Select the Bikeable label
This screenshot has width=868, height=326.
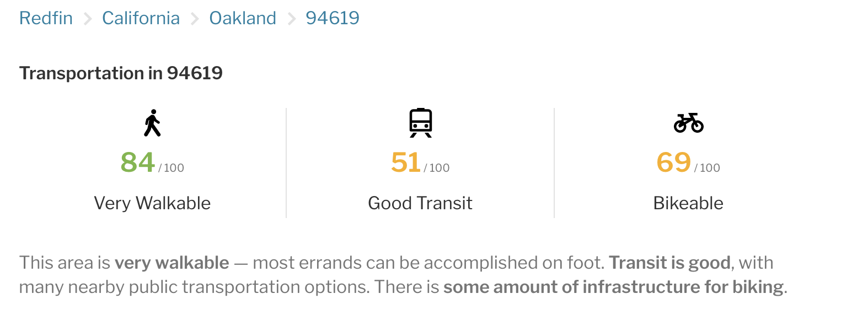click(688, 203)
